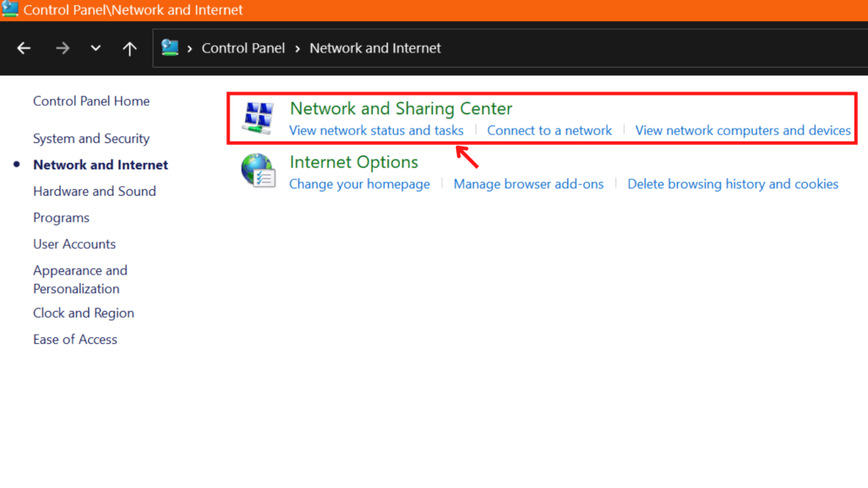Open Appearance and Personalization category
Viewport: 868px width, 488px height.
pyautogui.click(x=81, y=280)
